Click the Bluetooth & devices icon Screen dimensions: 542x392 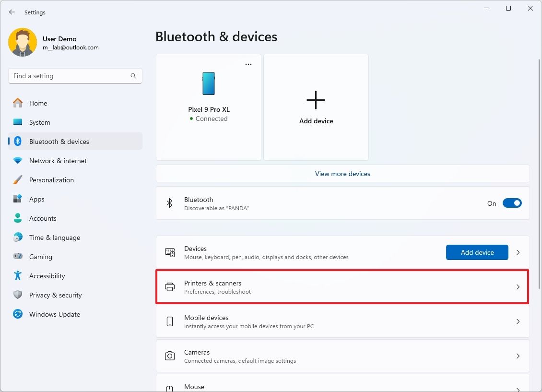(x=19, y=141)
